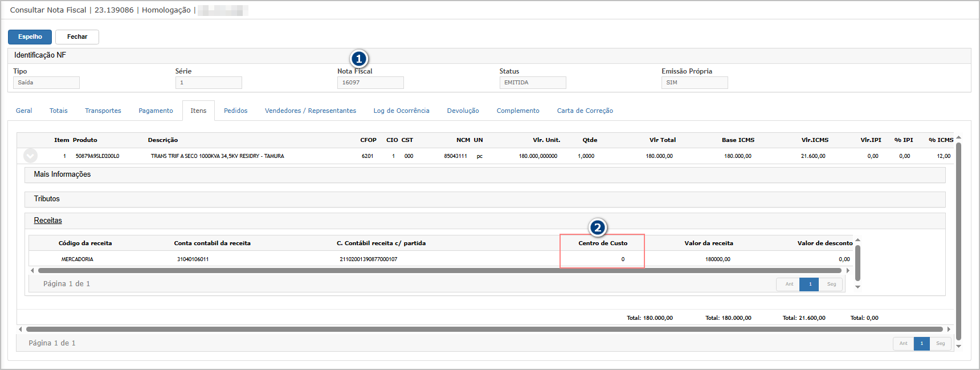Click NCM value 85043111
This screenshot has width=980, height=370.
[455, 156]
